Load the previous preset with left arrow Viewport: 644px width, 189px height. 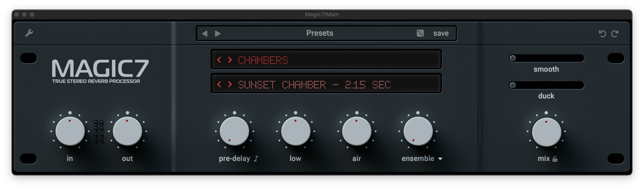(x=205, y=33)
